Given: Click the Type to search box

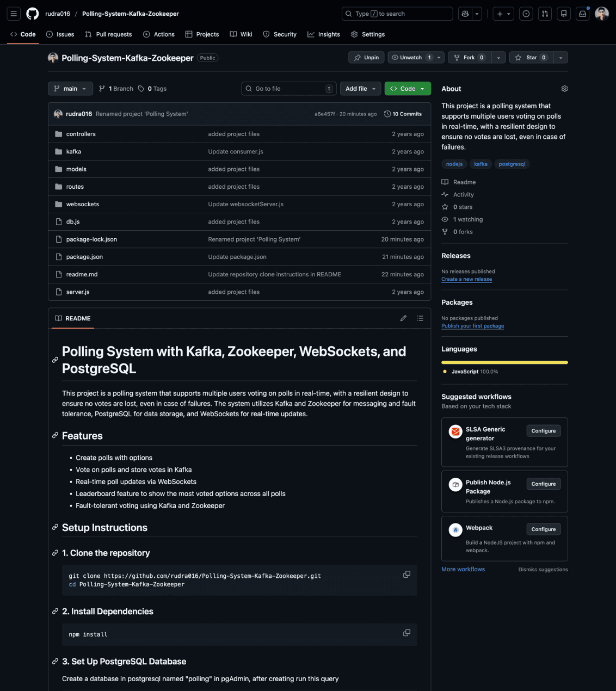Looking at the screenshot, I should point(397,14).
